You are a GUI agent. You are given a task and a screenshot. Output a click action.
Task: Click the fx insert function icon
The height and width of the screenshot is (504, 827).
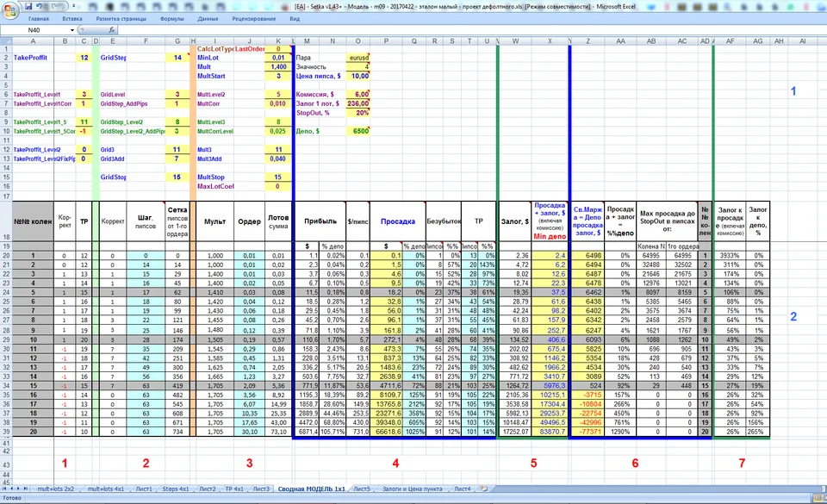pos(112,30)
